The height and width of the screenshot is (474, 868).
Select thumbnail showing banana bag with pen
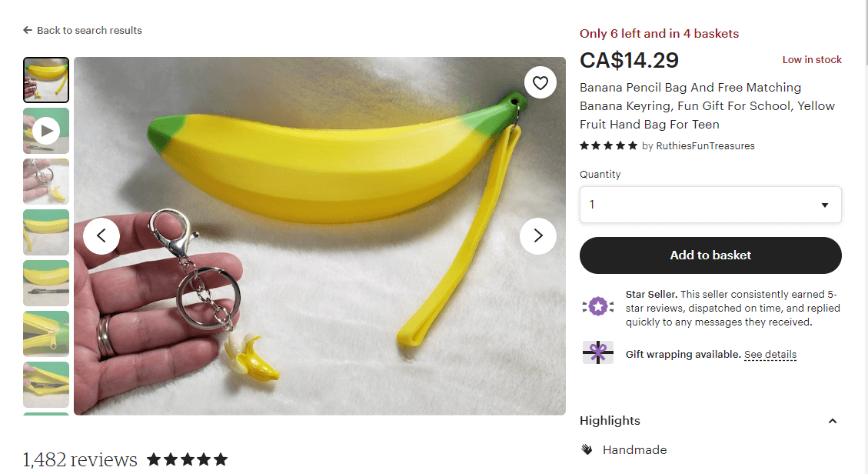[x=46, y=283]
